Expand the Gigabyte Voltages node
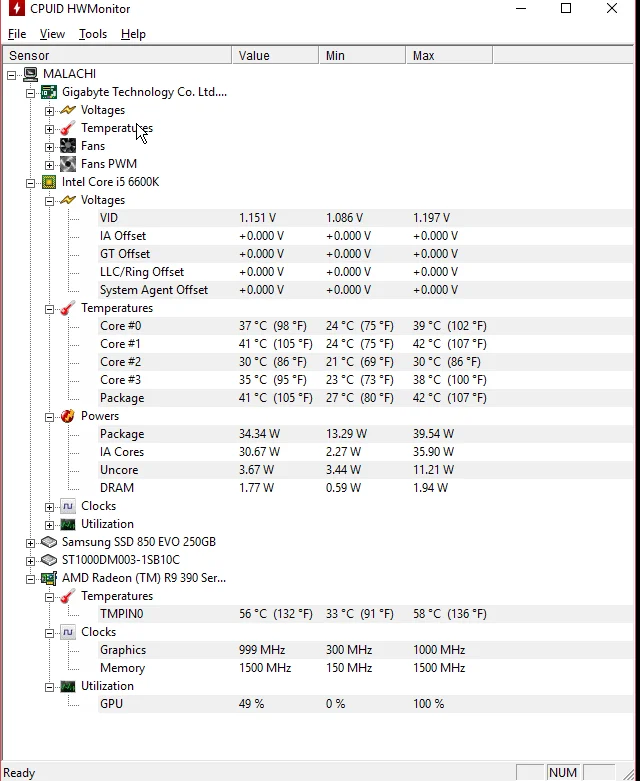 (49, 111)
